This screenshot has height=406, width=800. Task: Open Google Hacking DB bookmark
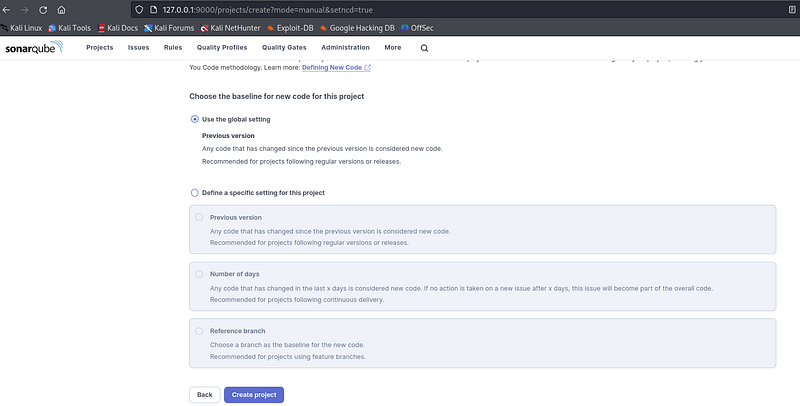point(357,28)
